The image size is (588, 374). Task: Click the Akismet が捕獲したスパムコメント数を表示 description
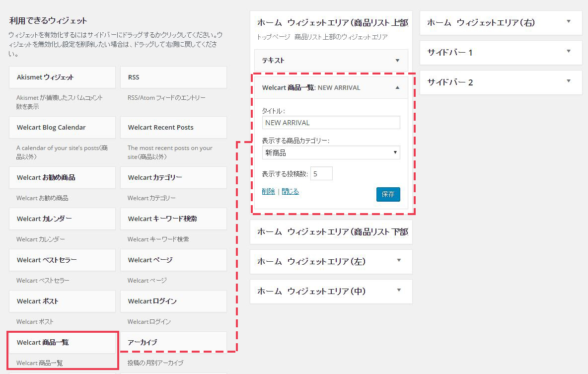(59, 102)
